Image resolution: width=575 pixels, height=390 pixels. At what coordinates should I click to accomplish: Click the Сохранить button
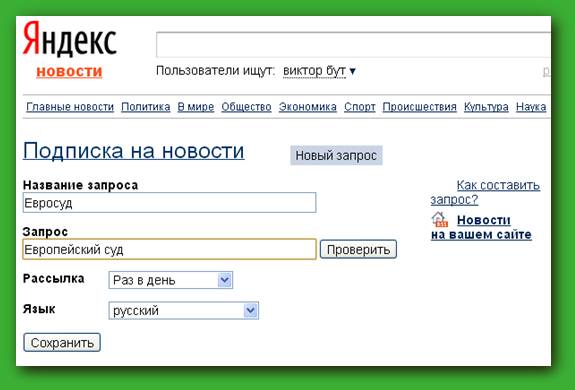coord(62,343)
